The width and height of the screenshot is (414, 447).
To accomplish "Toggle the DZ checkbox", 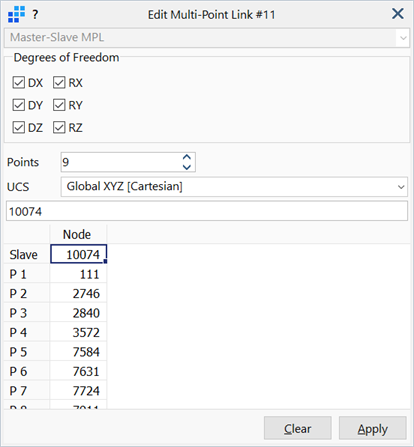I will [x=19, y=127].
